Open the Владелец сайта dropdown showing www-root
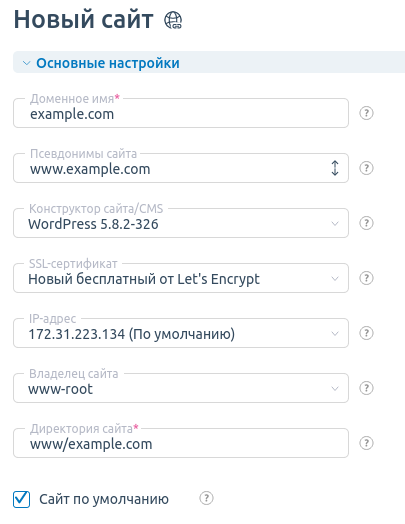The width and height of the screenshot is (405, 524). [x=181, y=388]
